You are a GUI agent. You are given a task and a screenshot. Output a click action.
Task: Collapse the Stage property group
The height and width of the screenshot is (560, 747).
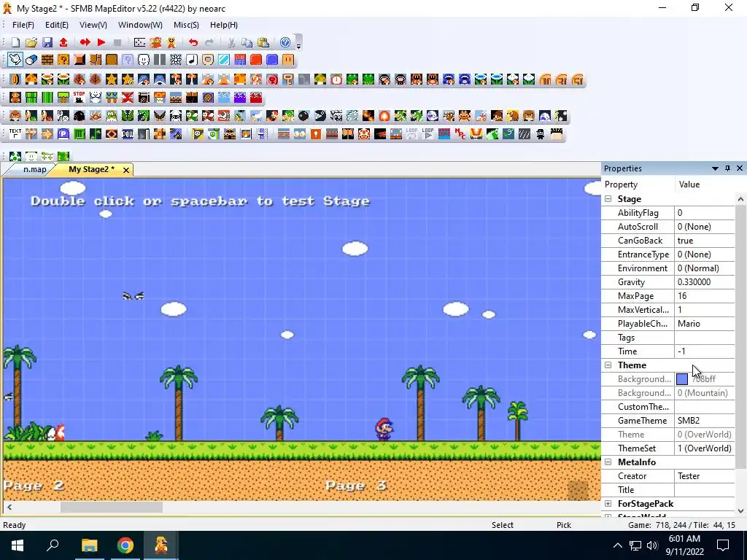tap(608, 199)
